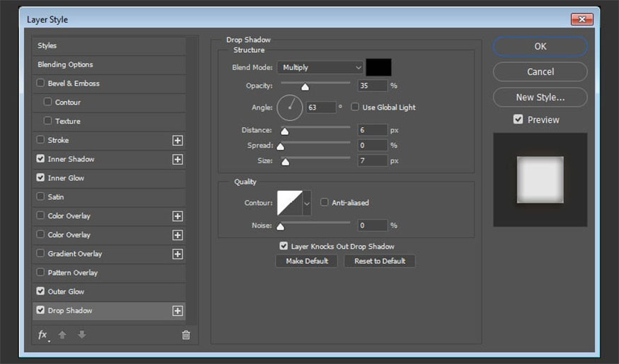The height and width of the screenshot is (364, 619).
Task: Click the black shadow color swatch
Action: pos(378,67)
